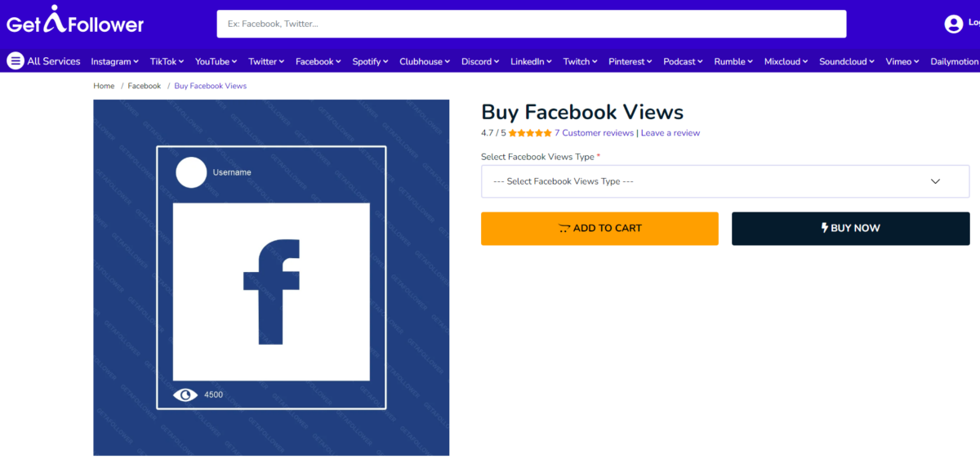Click the 4.7 / 5 rating text
Viewport: 980px width, 468px height.
point(493,133)
